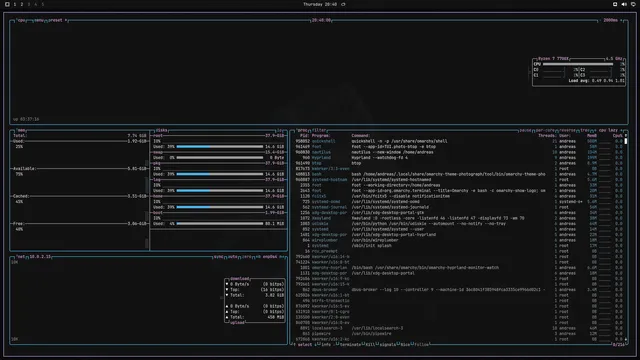Select the localsearch-3 process row
Screen dimensions: 640x360
(459, 328)
